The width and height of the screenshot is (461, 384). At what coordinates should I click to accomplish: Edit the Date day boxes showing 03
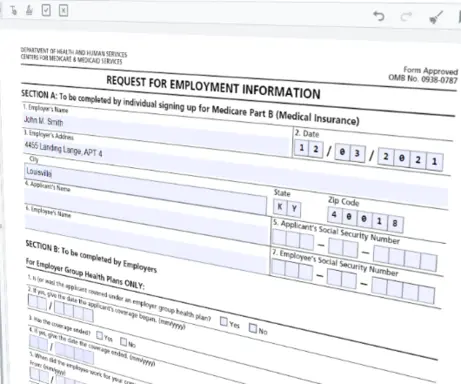click(350, 153)
